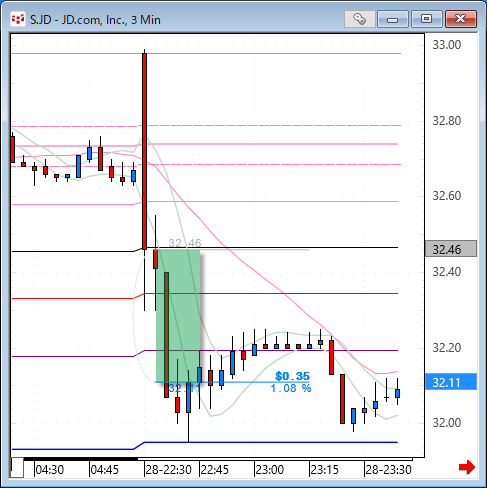Click the 32.11 blue price marker
487x488 pixels.
tap(451, 382)
